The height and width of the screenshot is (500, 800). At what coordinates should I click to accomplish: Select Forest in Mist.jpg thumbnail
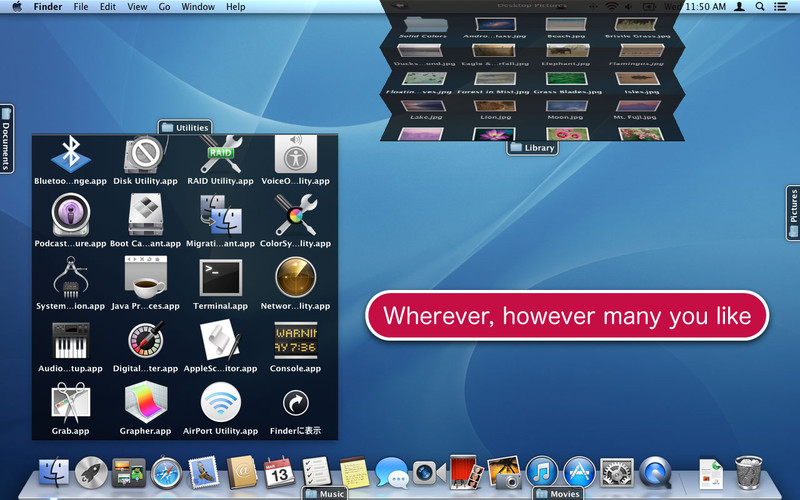(495, 78)
